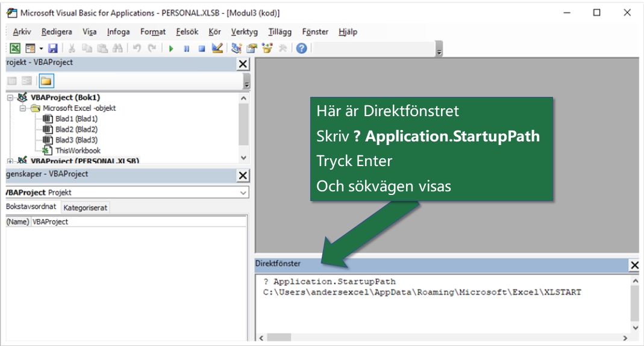Screen dimensions: 644x346
Task: Save PERSONAL.XLSB with the floppy icon
Action: (x=53, y=48)
